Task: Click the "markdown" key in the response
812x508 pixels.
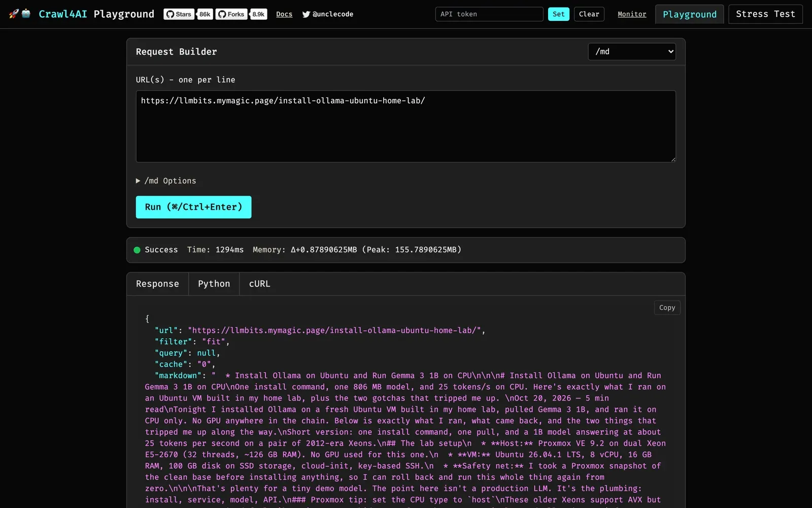Action: click(x=178, y=375)
